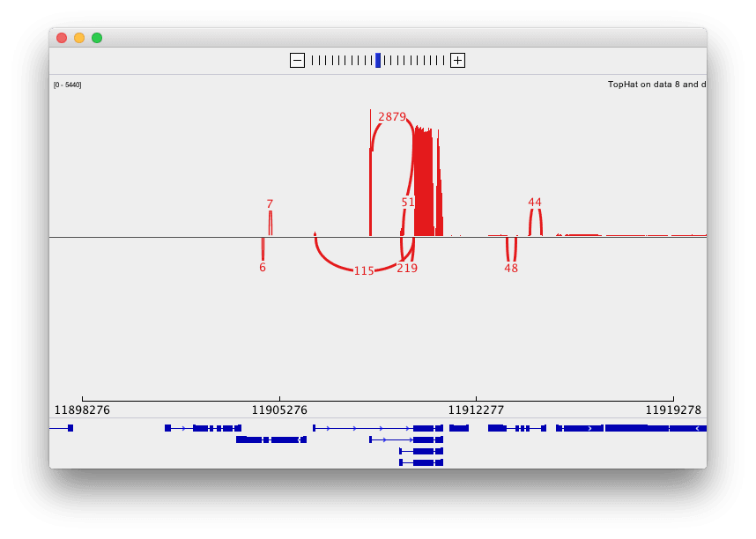The height and width of the screenshot is (539, 756).
Task: Click the junction count label 219
Action: pyautogui.click(x=407, y=269)
